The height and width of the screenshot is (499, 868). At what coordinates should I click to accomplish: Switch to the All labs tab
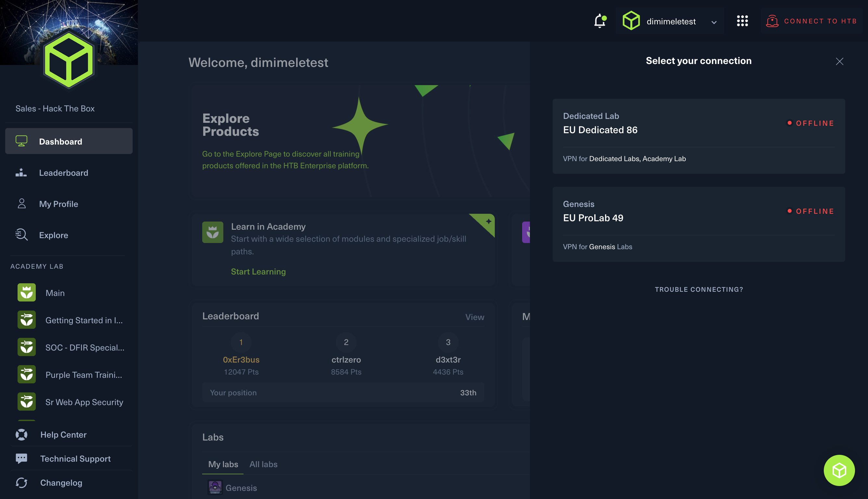pos(263,464)
